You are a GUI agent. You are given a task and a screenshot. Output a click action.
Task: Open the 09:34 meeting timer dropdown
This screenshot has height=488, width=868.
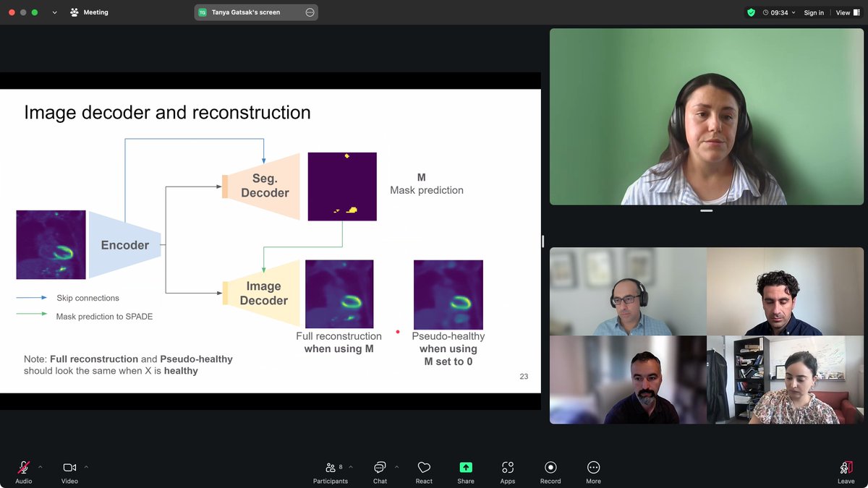[779, 12]
